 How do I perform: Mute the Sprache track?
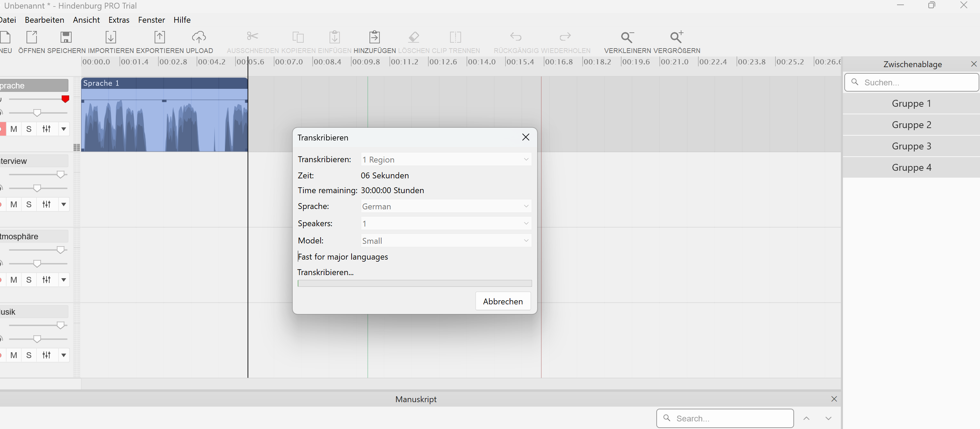(x=14, y=129)
